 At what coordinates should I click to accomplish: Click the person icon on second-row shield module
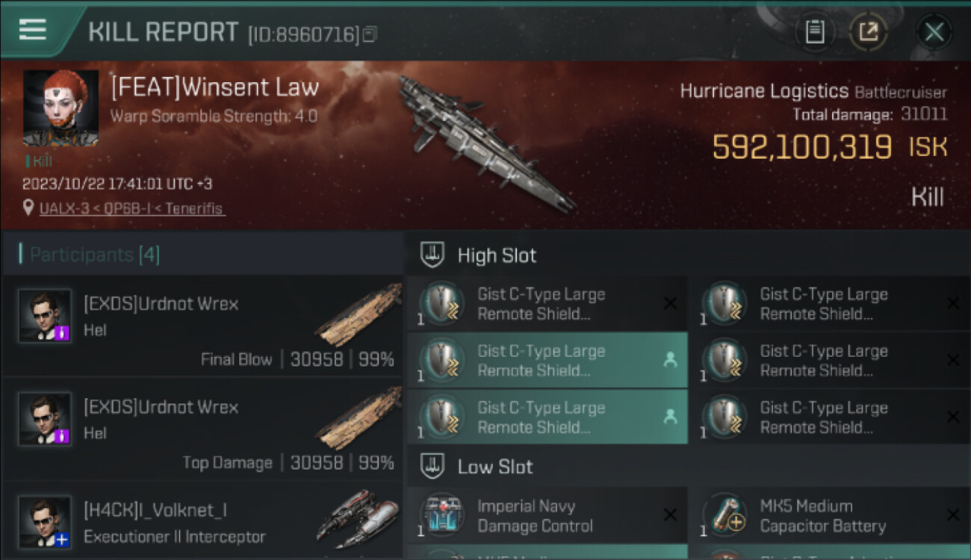point(670,360)
